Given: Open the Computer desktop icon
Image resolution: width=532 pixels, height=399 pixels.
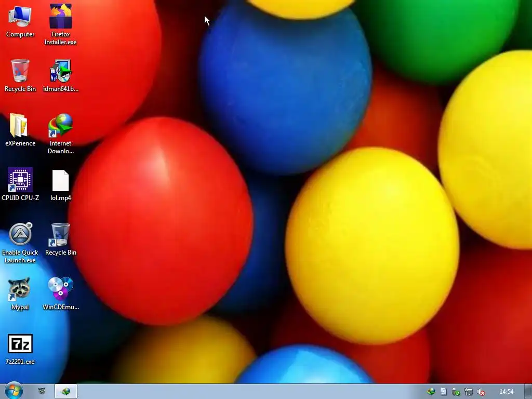Looking at the screenshot, I should 20,21.
